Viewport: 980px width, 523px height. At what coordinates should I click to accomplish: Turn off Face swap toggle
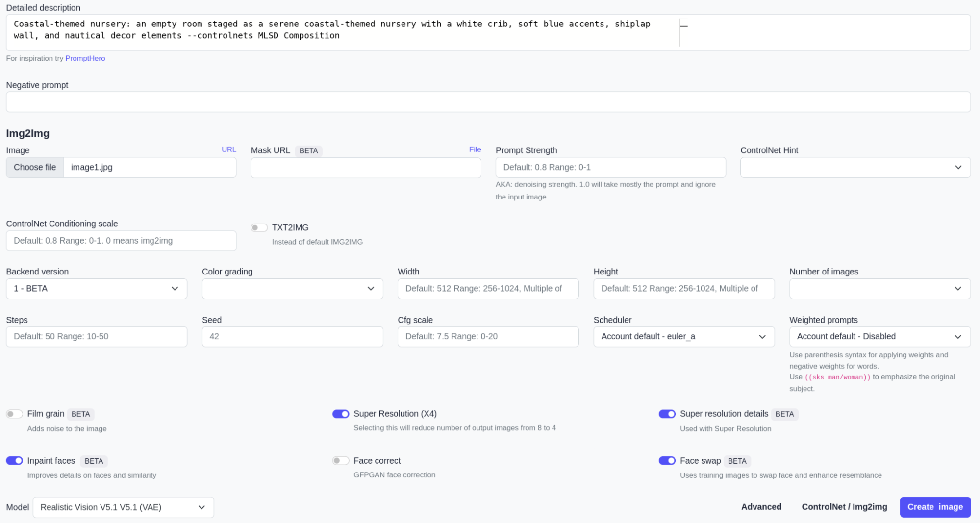(667, 461)
